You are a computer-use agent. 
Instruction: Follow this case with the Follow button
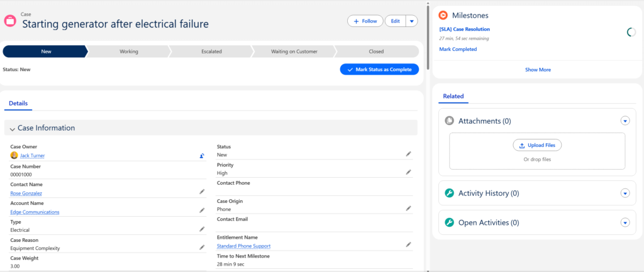coord(365,21)
